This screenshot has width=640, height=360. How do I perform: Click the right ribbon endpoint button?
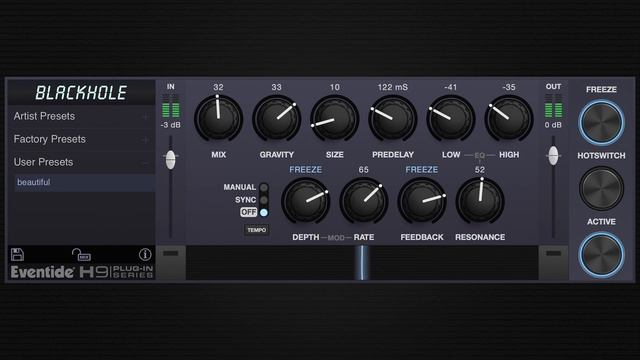(x=553, y=262)
